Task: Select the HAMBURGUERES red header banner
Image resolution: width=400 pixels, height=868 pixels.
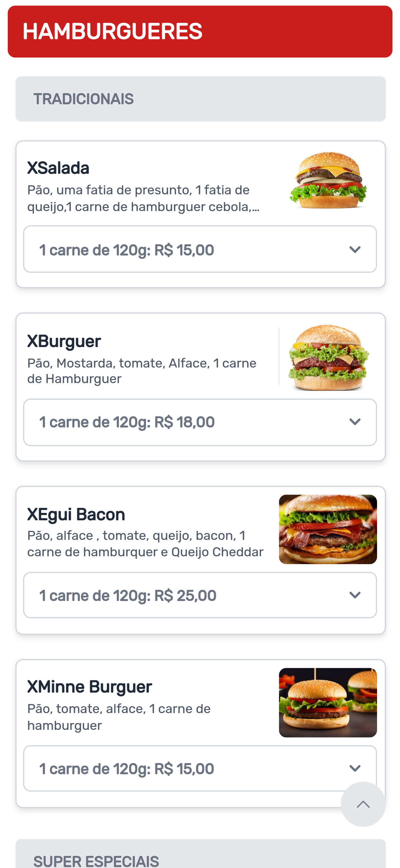Action: point(200,31)
